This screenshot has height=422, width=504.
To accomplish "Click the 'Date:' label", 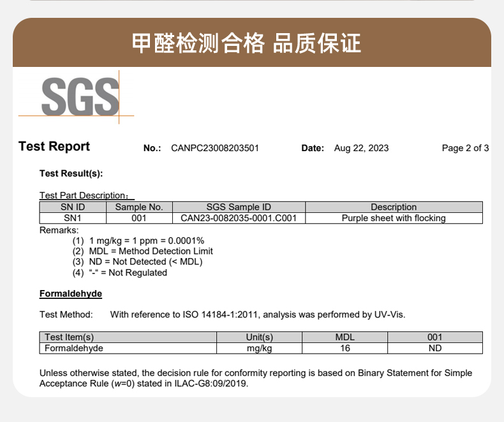I will click(x=313, y=148).
